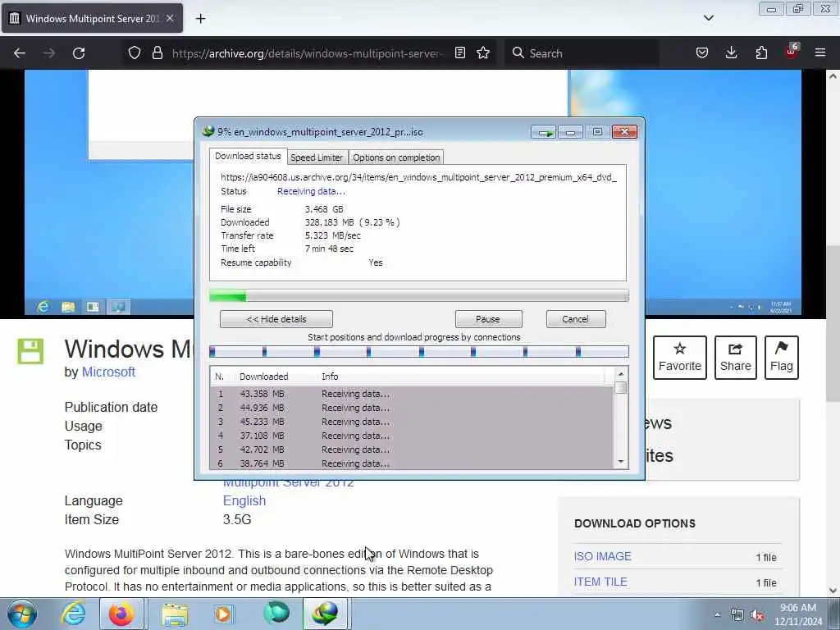The height and width of the screenshot is (630, 840).
Task: Open Firefox extensions puzzle icon
Action: pyautogui.click(x=761, y=52)
